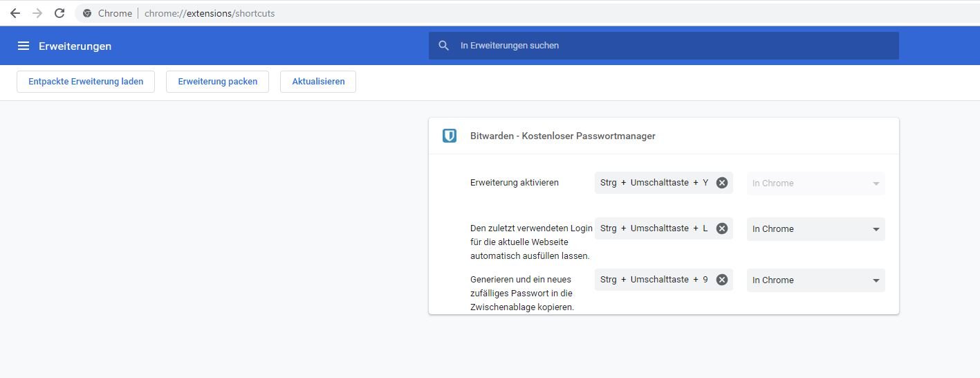Open the Erweiterungen hamburger menu
The image size is (980, 378).
coord(24,46)
